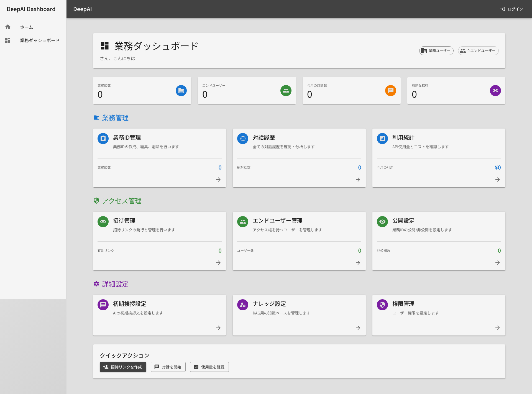The height and width of the screenshot is (394, 532).
Task: Open 業務ID管理 using its arrow
Action: pos(218,180)
